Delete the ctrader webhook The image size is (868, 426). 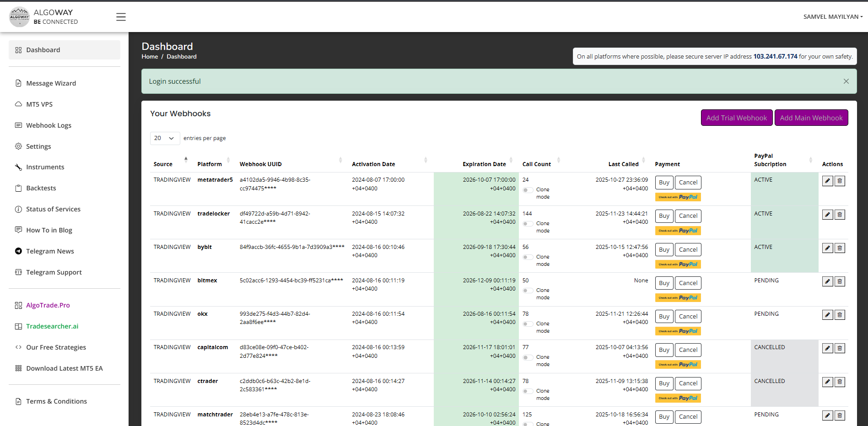click(840, 382)
